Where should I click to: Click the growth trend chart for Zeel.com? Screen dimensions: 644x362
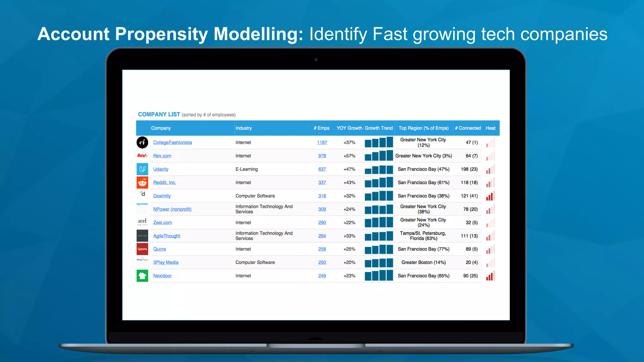(x=379, y=222)
